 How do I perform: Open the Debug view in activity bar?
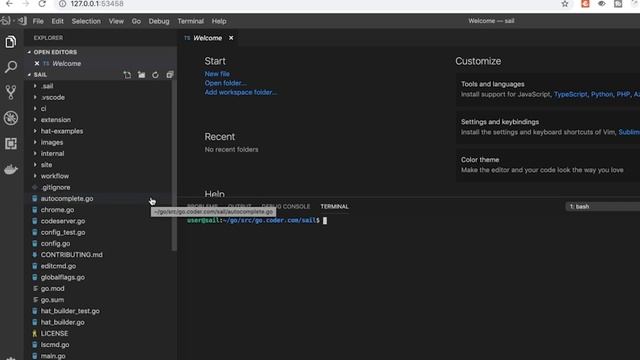[11, 118]
